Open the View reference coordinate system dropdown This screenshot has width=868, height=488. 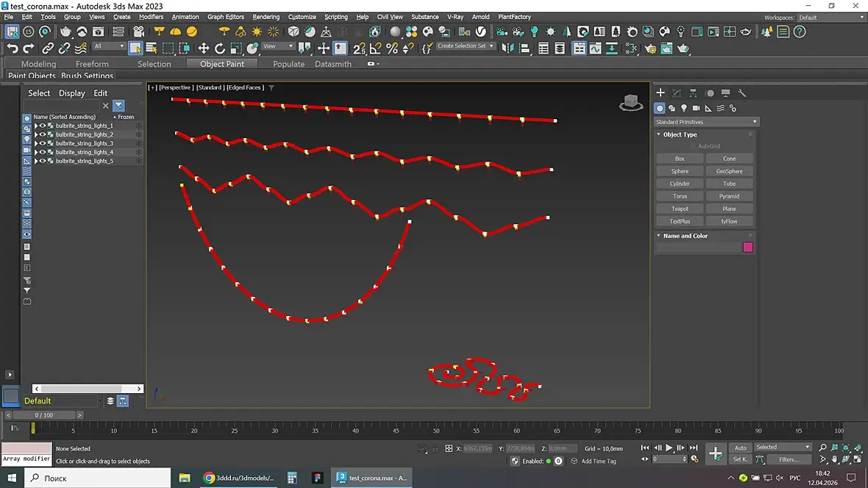pyautogui.click(x=278, y=46)
